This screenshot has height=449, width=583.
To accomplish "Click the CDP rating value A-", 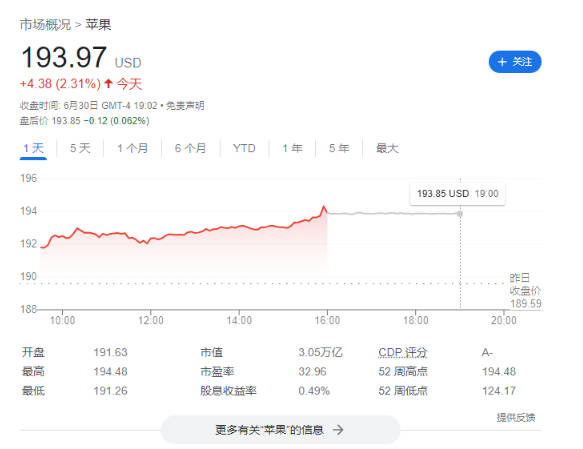I will (487, 352).
